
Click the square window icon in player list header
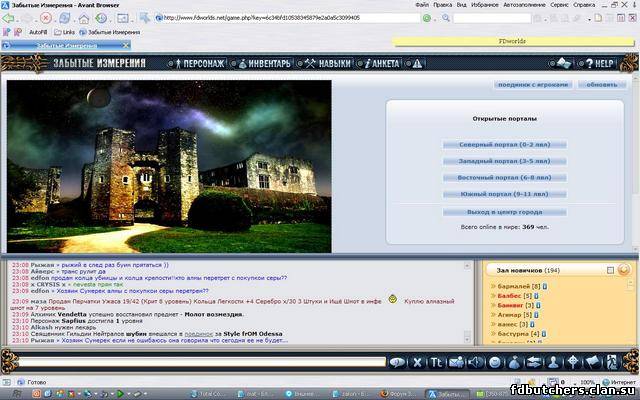pyautogui.click(x=610, y=270)
